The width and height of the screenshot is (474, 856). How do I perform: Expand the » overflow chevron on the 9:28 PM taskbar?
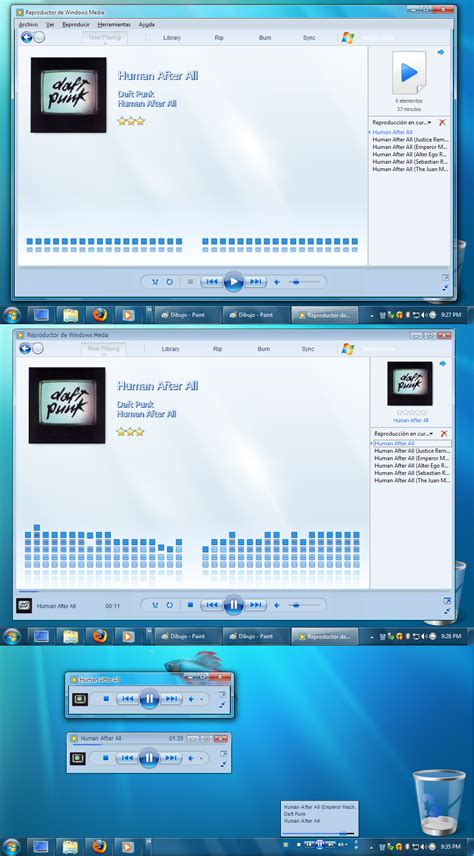pyautogui.click(x=149, y=630)
